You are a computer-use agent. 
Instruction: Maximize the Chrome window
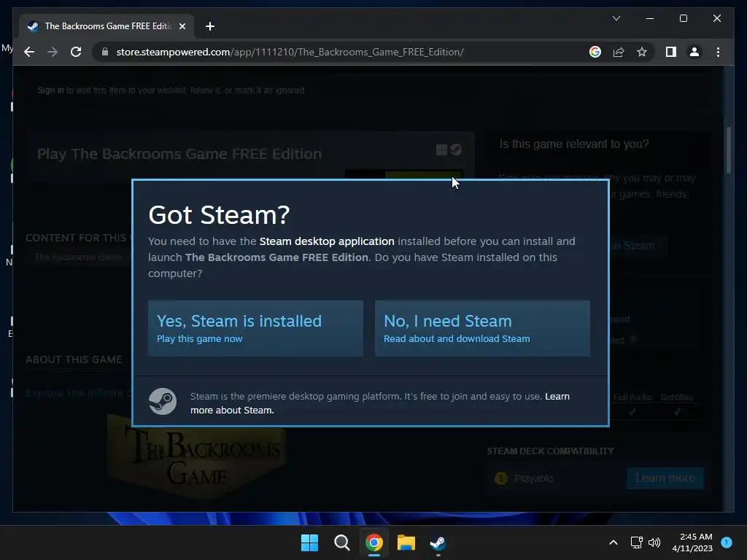tap(683, 18)
